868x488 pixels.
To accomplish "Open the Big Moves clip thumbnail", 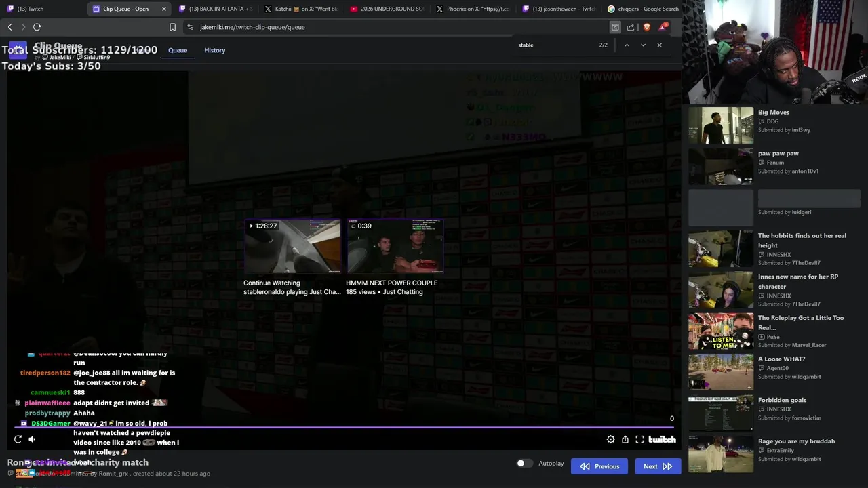I will click(721, 125).
